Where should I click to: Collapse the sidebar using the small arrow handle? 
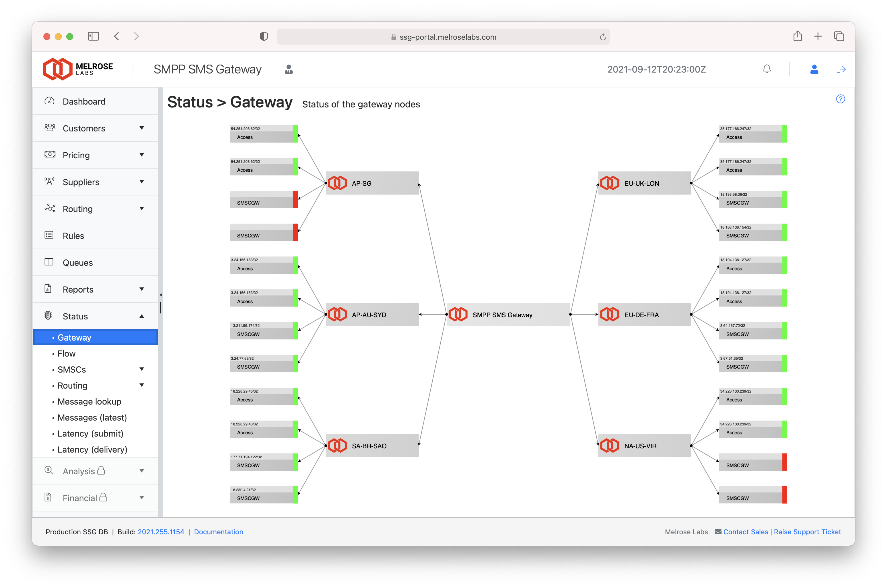click(x=161, y=295)
